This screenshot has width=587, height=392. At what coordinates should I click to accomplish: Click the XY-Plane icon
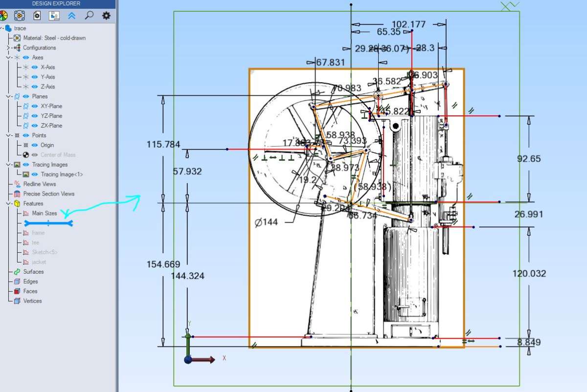point(26,106)
